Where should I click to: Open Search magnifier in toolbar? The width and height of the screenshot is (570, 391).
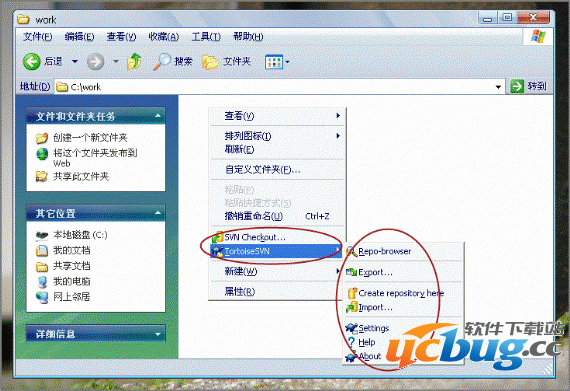coord(162,61)
